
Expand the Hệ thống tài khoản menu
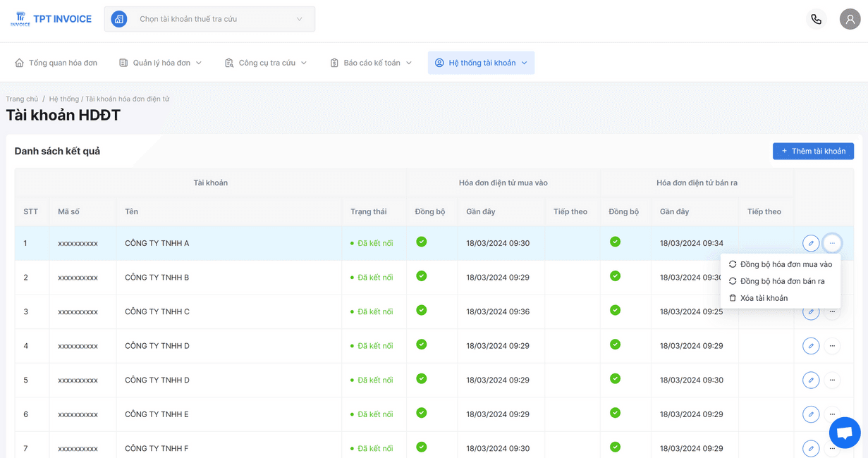tap(481, 63)
